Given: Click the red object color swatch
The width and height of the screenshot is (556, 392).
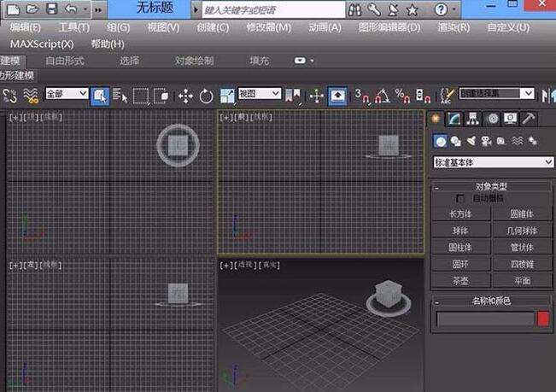Looking at the screenshot, I should (543, 319).
